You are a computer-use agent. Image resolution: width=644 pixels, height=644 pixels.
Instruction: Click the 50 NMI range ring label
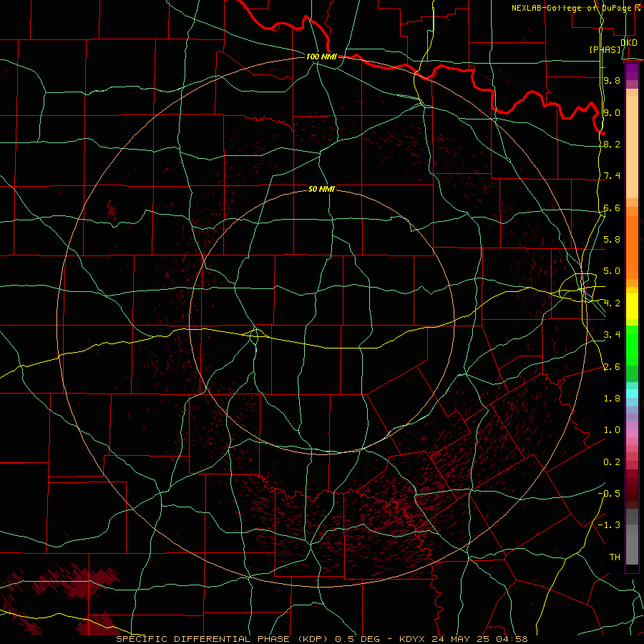pyautogui.click(x=321, y=189)
